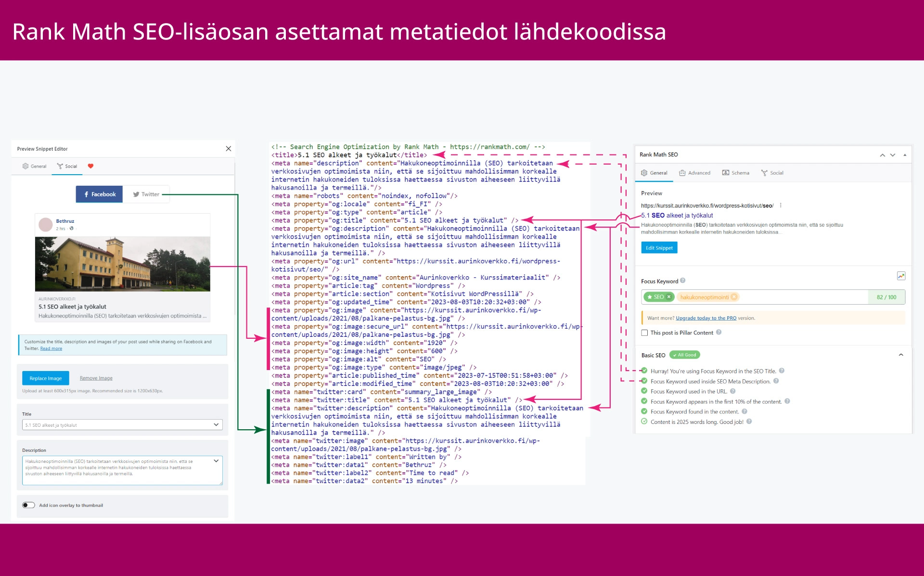This screenshot has height=576, width=924.
Task: Open the three-dot menu beside preview URL
Action: 781,205
